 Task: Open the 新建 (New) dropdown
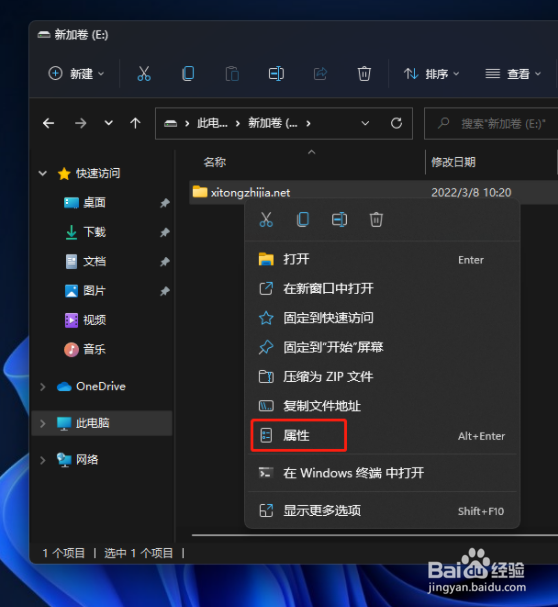76,74
